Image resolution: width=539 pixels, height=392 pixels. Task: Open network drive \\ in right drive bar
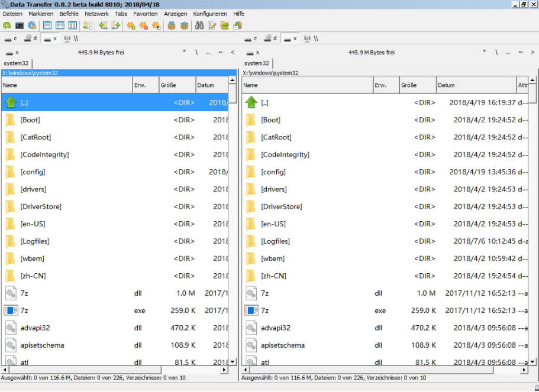click(311, 38)
